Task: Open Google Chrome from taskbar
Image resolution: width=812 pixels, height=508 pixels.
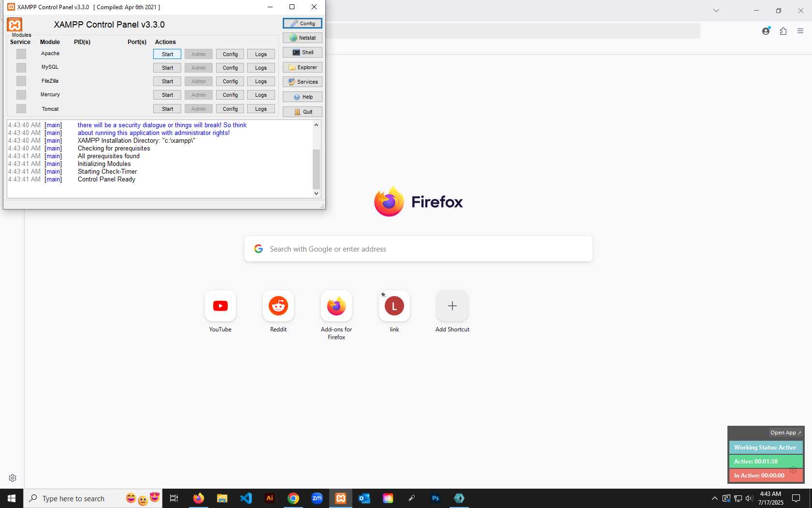Action: (x=293, y=498)
